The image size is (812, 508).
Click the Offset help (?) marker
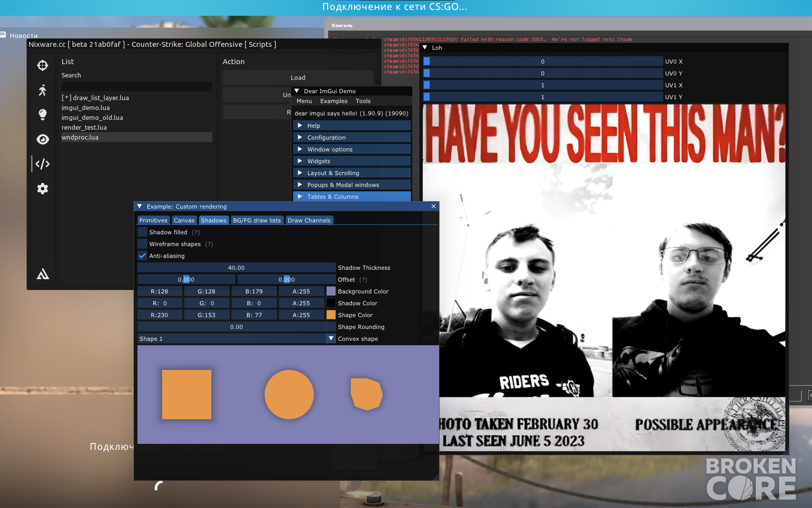coord(363,280)
